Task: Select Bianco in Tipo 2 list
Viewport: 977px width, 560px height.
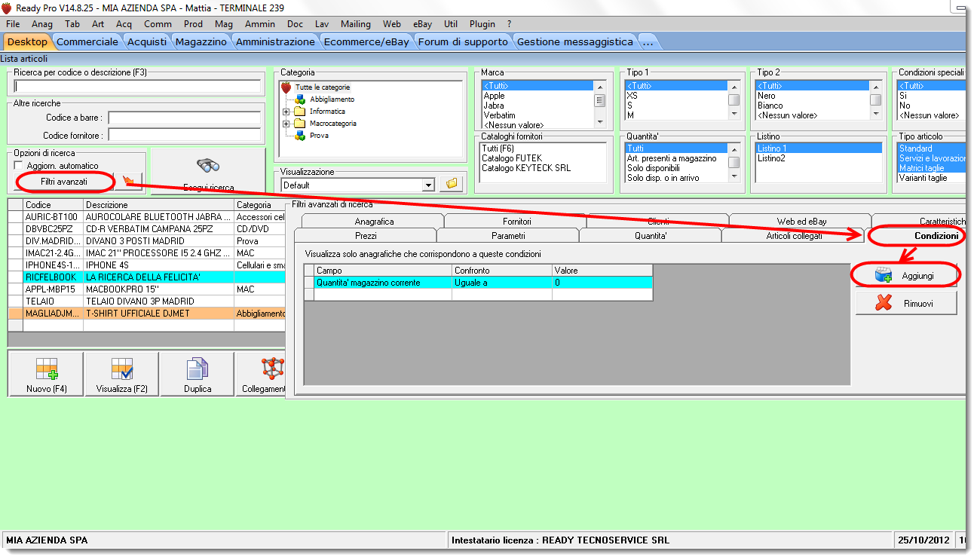Action: [813, 106]
